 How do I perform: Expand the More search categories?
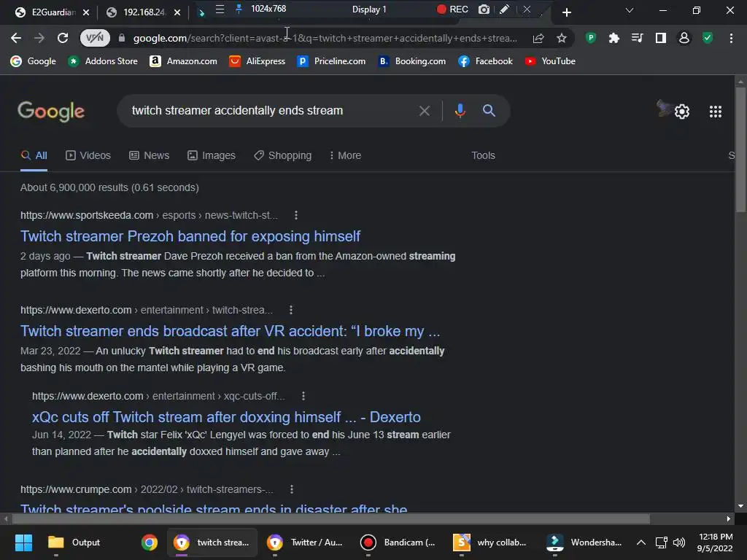[x=345, y=156]
